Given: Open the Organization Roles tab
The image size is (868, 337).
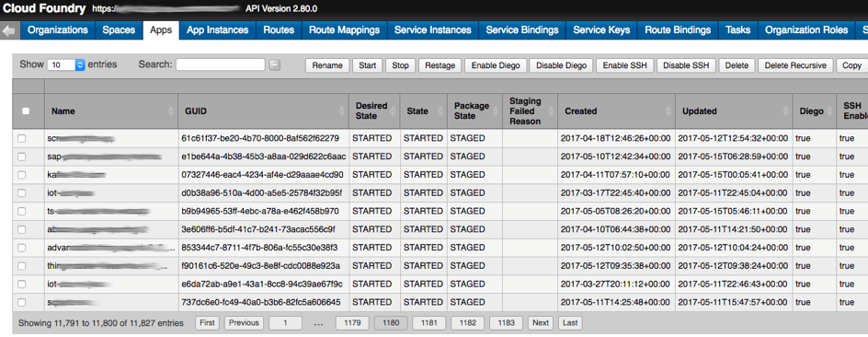Looking at the screenshot, I should point(806,30).
